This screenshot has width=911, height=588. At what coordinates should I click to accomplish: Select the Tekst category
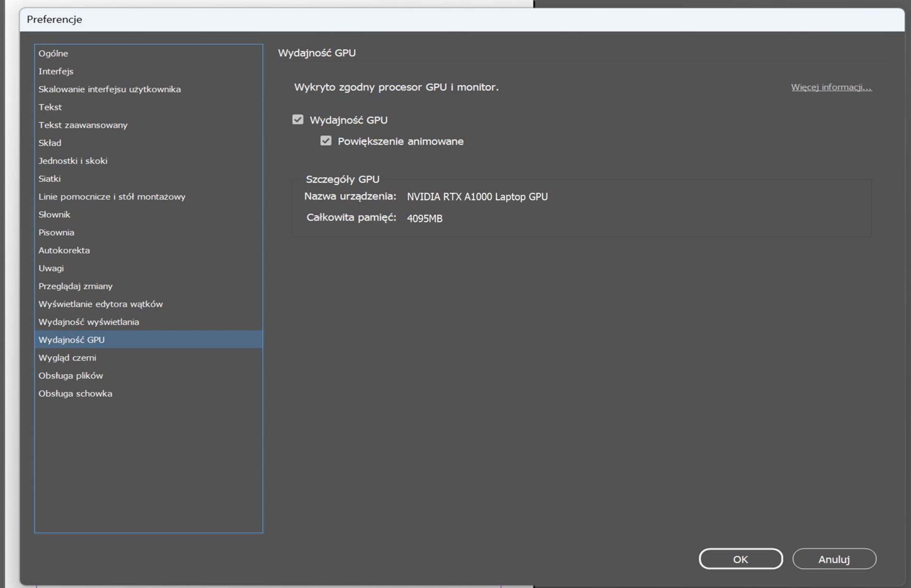[50, 107]
